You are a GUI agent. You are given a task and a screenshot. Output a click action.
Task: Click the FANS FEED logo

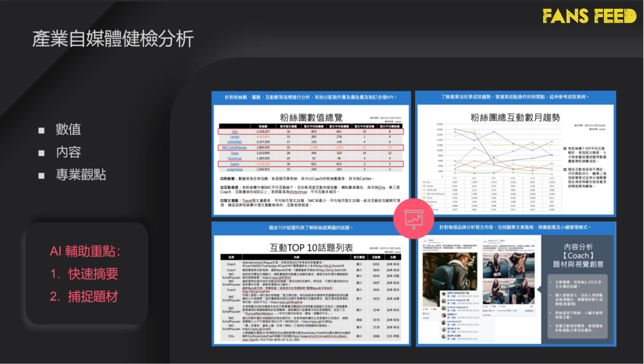point(589,16)
